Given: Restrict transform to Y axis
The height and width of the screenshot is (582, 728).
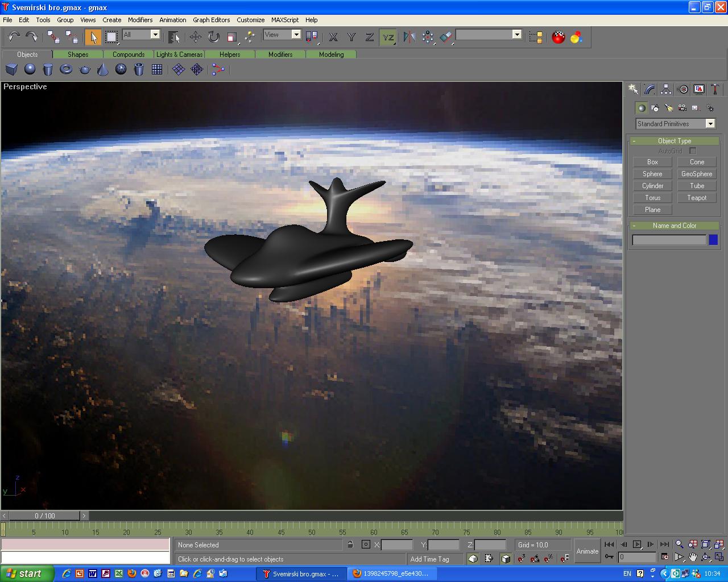Looking at the screenshot, I should pyautogui.click(x=351, y=37).
